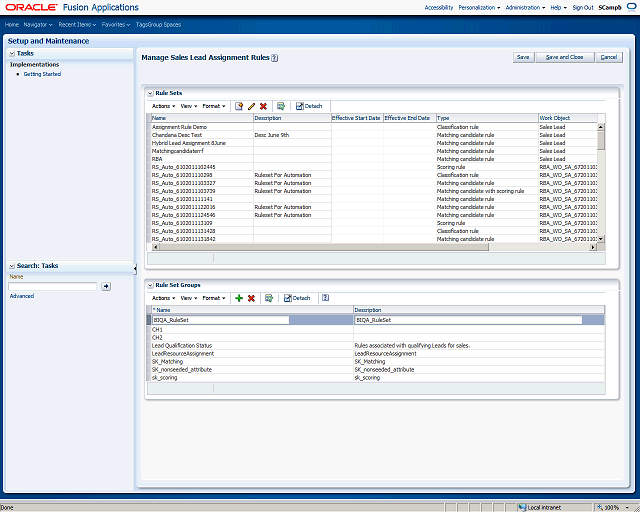The image size is (640, 512).
Task: Click the red Delete icon in Rule Sets
Action: [263, 106]
